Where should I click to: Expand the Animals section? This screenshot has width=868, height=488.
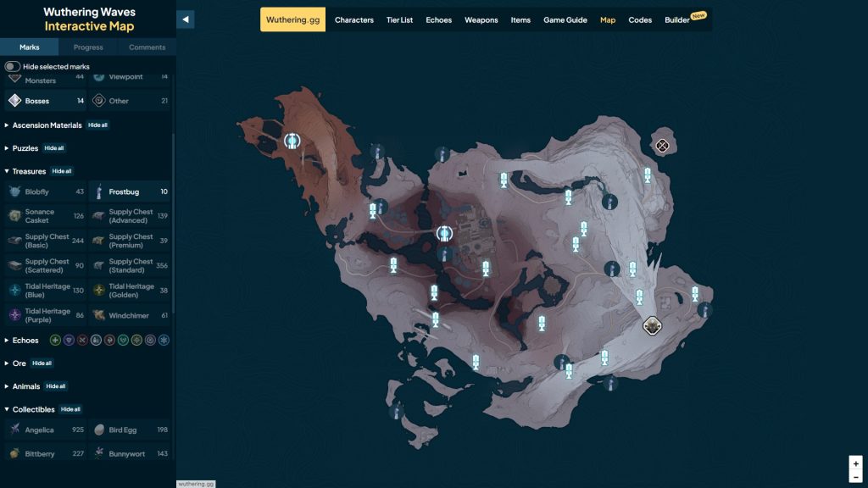click(x=22, y=386)
